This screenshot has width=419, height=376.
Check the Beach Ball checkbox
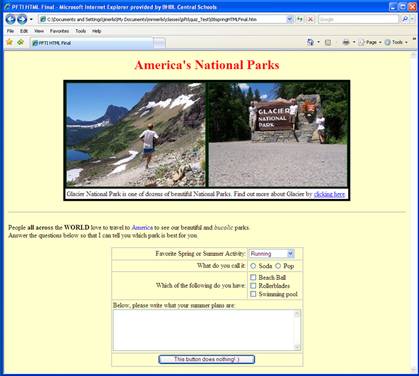click(253, 277)
